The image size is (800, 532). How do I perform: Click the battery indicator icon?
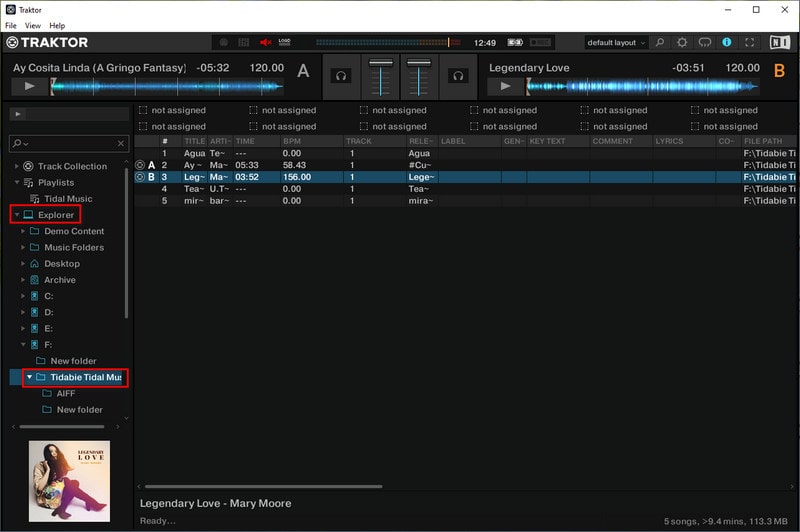[515, 42]
